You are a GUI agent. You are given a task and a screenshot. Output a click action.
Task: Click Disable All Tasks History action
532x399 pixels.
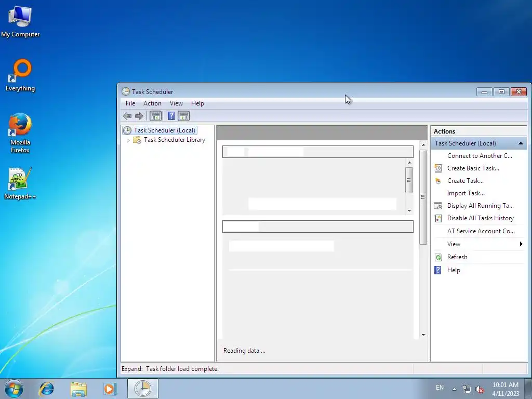pos(480,218)
